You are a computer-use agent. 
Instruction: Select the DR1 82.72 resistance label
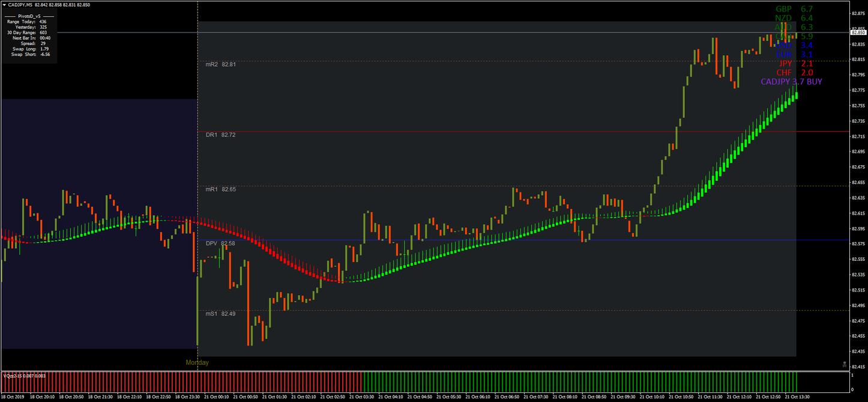[220, 135]
